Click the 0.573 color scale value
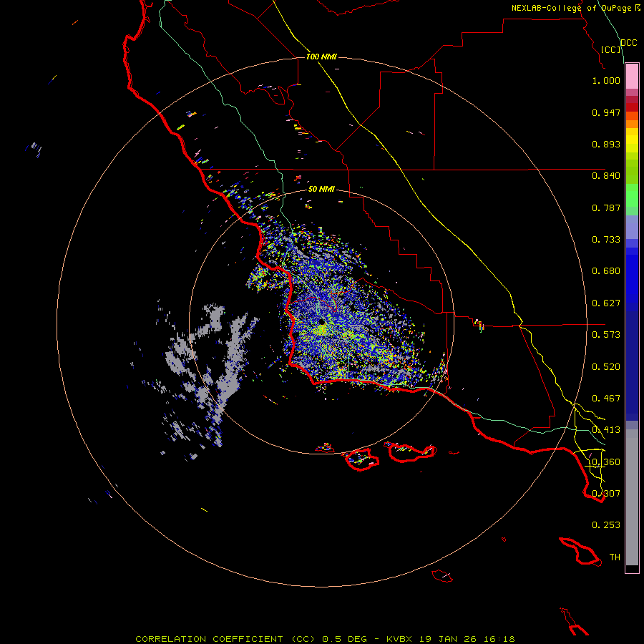The width and height of the screenshot is (644, 644). coord(606,335)
